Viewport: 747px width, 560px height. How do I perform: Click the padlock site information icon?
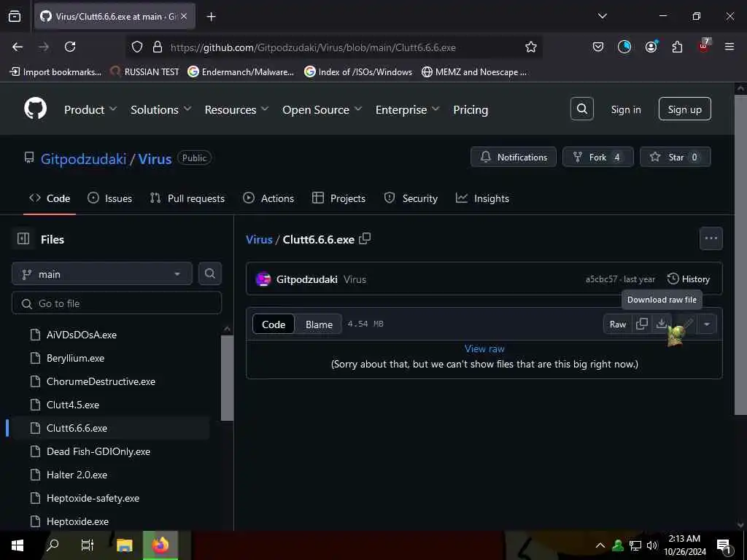pos(158,47)
